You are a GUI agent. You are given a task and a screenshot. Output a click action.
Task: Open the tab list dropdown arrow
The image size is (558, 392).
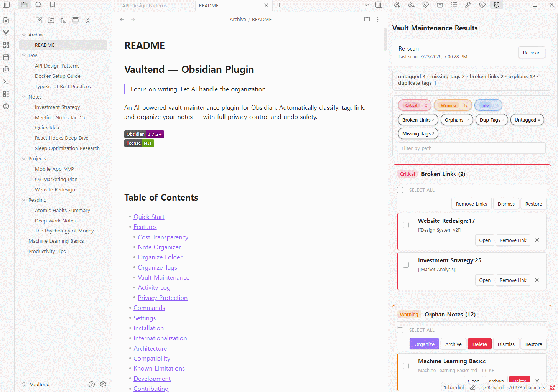(367, 5)
